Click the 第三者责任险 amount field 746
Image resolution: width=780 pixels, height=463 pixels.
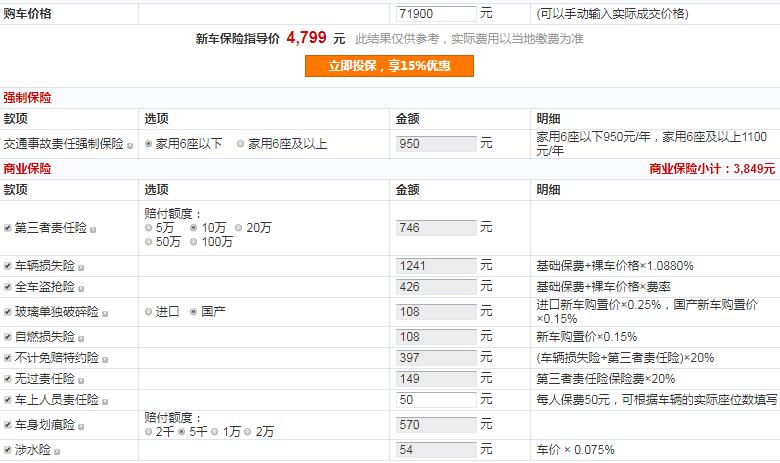click(x=436, y=228)
